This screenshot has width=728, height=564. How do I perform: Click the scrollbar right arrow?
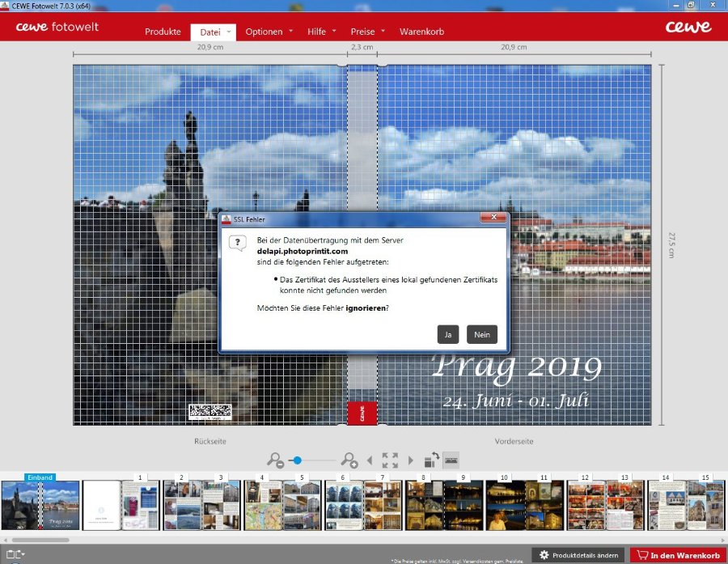pyautogui.click(x=722, y=540)
